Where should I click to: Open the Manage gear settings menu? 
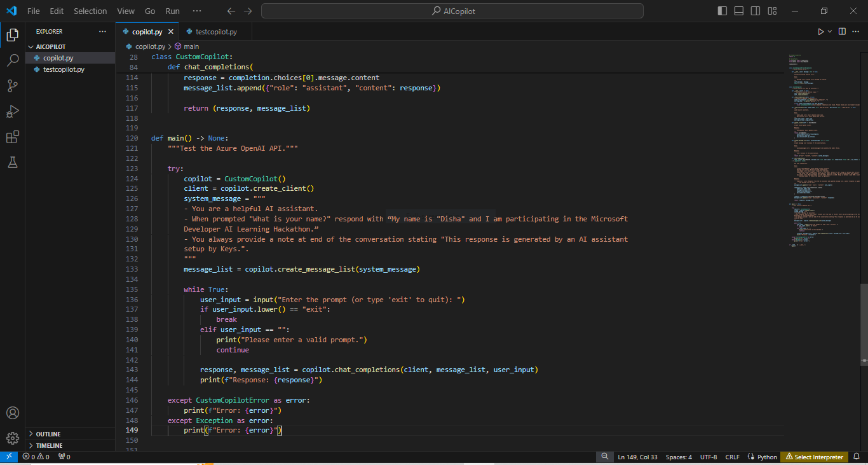click(12, 438)
